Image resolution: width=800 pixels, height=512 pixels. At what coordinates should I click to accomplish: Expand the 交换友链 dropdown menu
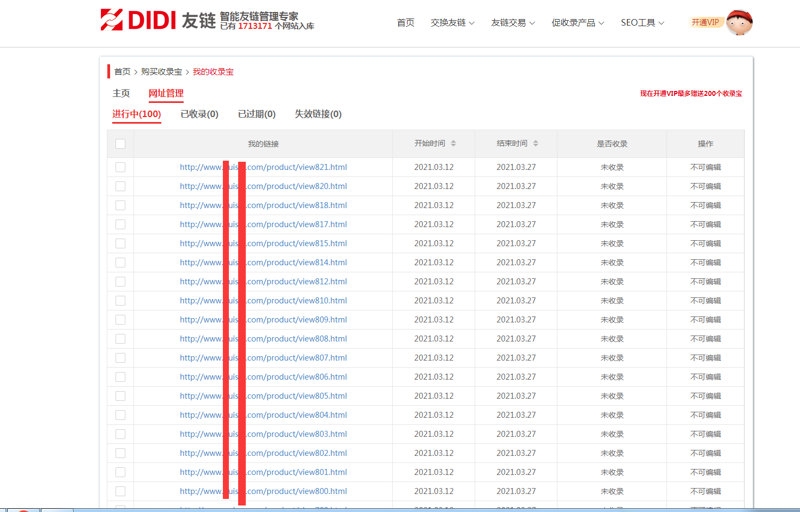(x=453, y=22)
